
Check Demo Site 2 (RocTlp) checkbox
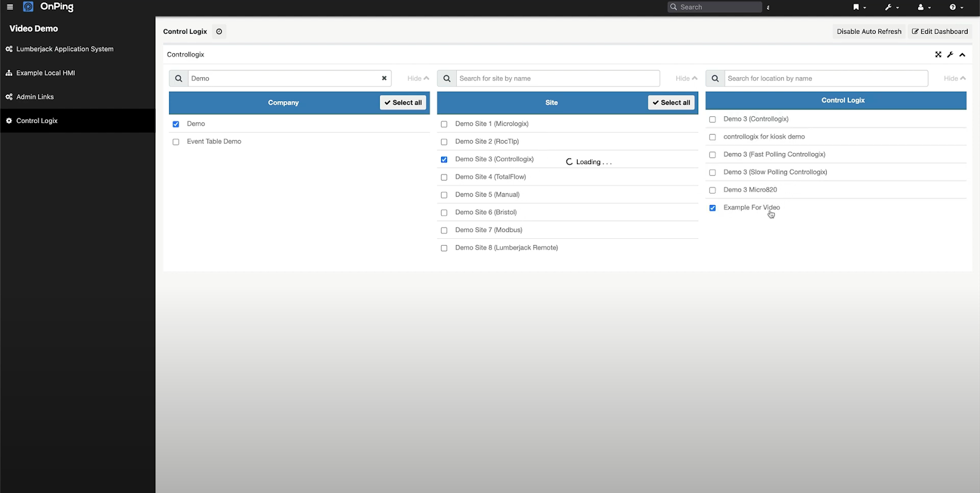tap(444, 142)
